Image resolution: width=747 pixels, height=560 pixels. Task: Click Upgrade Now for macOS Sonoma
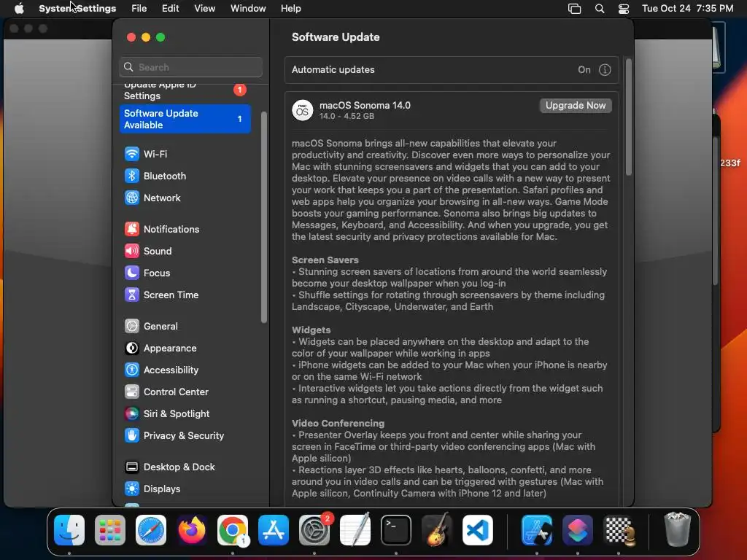point(576,105)
